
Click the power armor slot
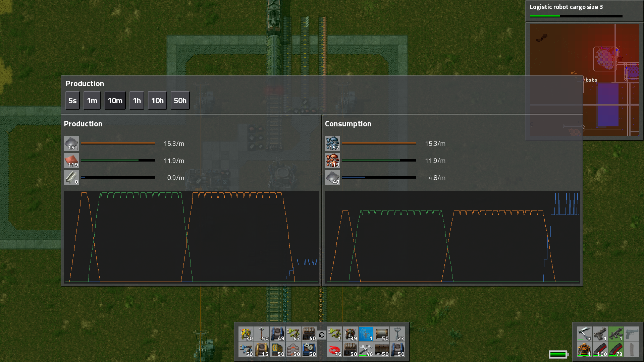[x=584, y=350]
